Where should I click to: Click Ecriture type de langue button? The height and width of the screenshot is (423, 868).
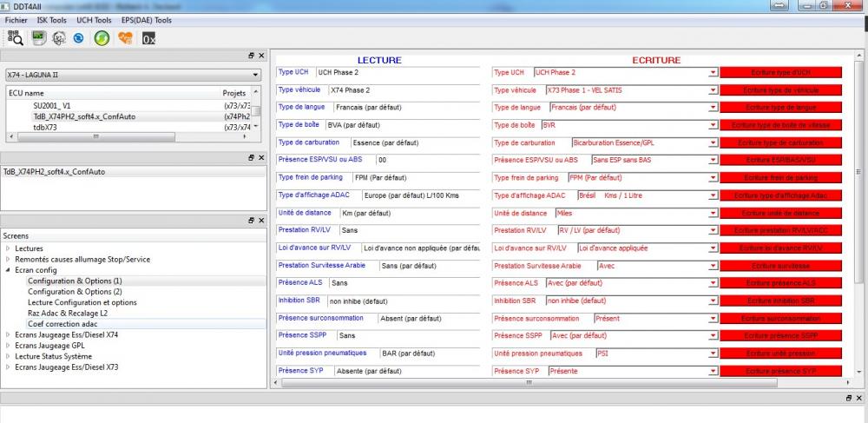tap(780, 108)
